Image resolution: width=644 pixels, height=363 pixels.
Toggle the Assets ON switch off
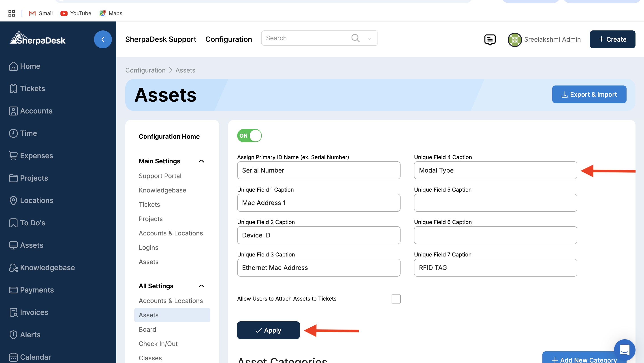tap(249, 135)
